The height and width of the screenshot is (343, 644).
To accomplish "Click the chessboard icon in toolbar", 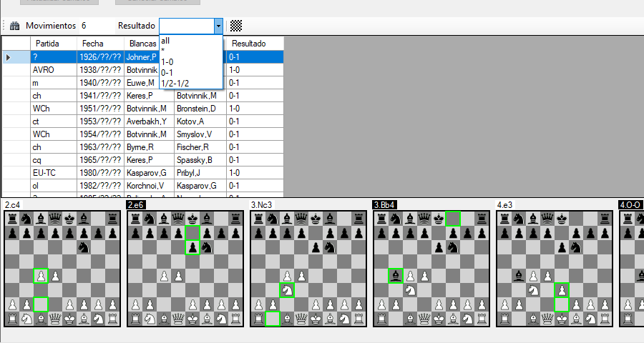I will [x=236, y=26].
